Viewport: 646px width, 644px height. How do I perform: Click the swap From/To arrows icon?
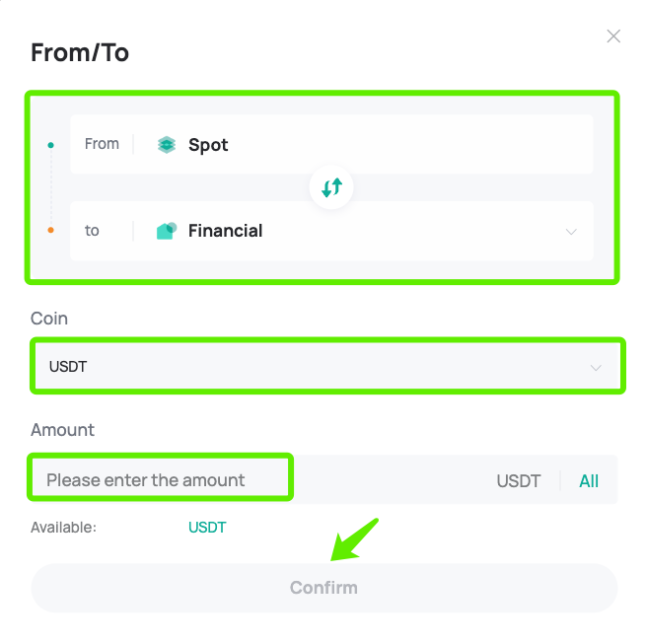331,187
